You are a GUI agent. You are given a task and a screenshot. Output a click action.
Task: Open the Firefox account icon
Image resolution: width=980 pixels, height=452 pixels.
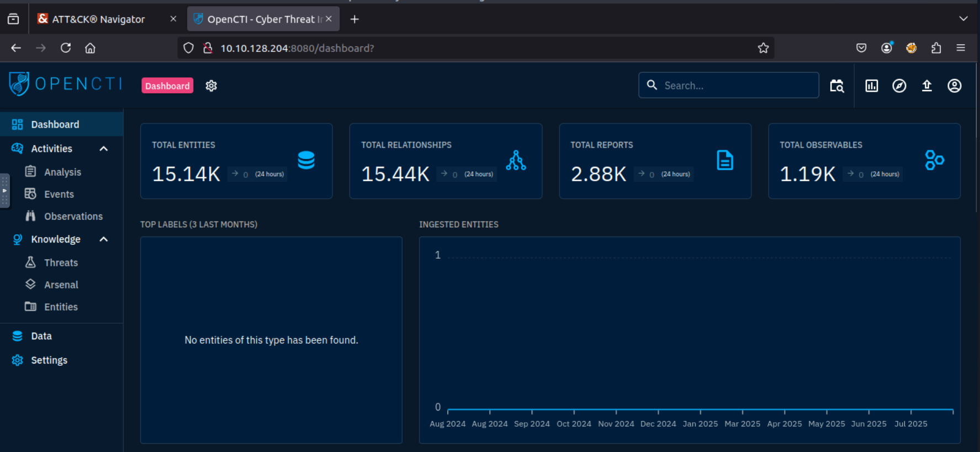887,48
